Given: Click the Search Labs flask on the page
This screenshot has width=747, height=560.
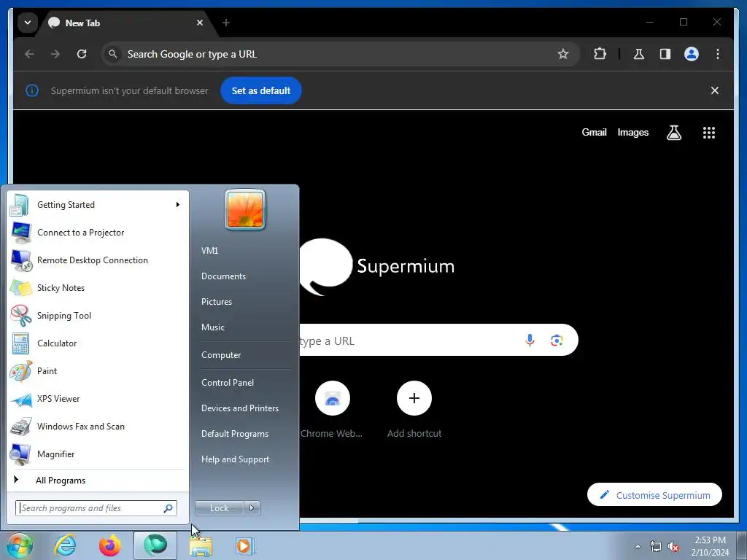Looking at the screenshot, I should tap(673, 133).
